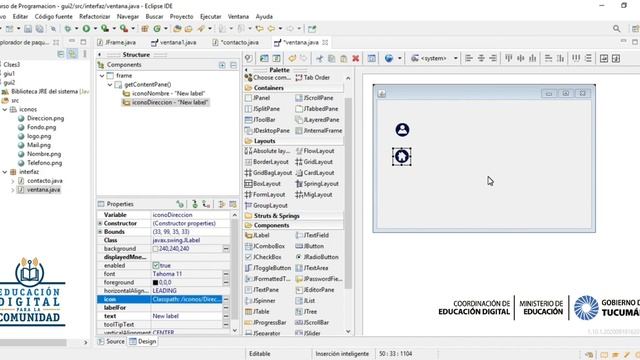Select JTextArea in the Palette
640x360 pixels.
click(312, 268)
